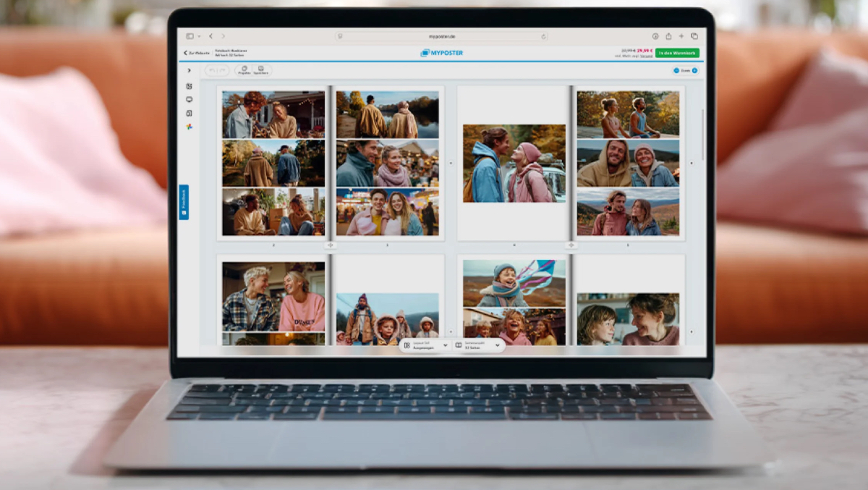Screen dimensions: 868x490
Task: Click the top photo-layout icon in left sidebar
Action: (189, 86)
